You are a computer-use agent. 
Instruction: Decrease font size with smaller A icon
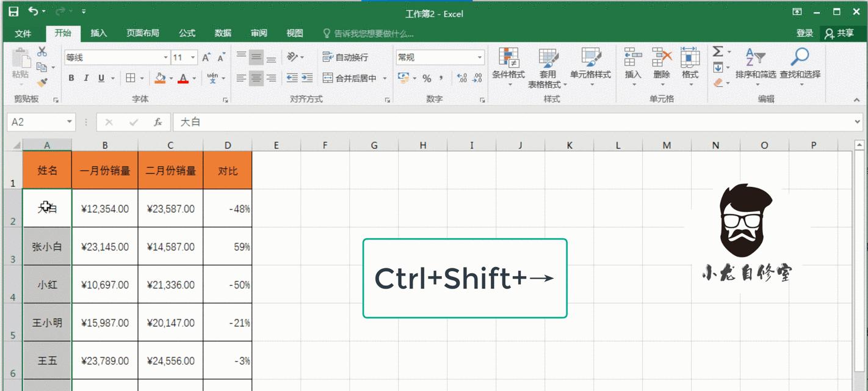[221, 57]
